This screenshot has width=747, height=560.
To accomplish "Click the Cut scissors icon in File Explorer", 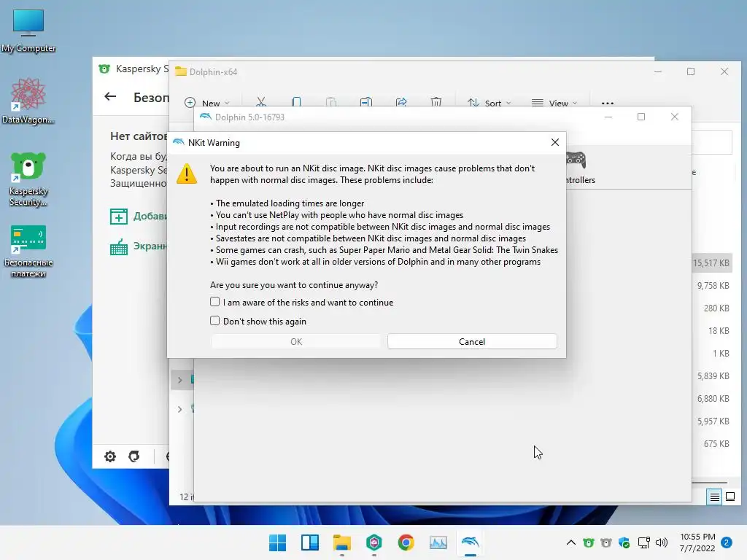I will [x=260, y=102].
